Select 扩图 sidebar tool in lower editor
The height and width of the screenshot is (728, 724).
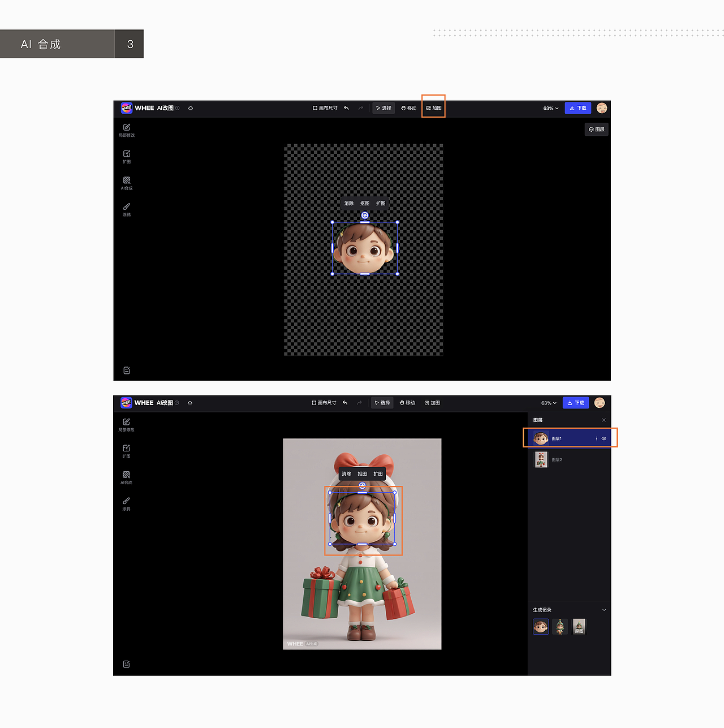pyautogui.click(x=126, y=451)
